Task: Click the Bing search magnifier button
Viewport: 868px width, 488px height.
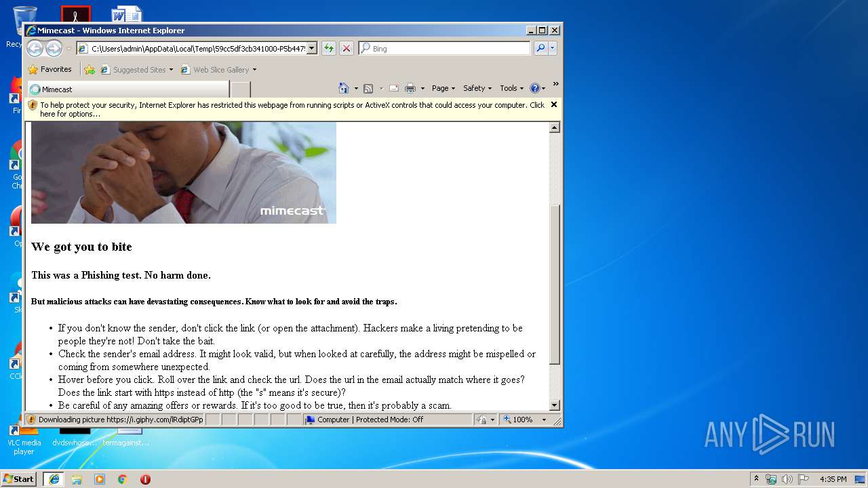Action: (x=540, y=48)
